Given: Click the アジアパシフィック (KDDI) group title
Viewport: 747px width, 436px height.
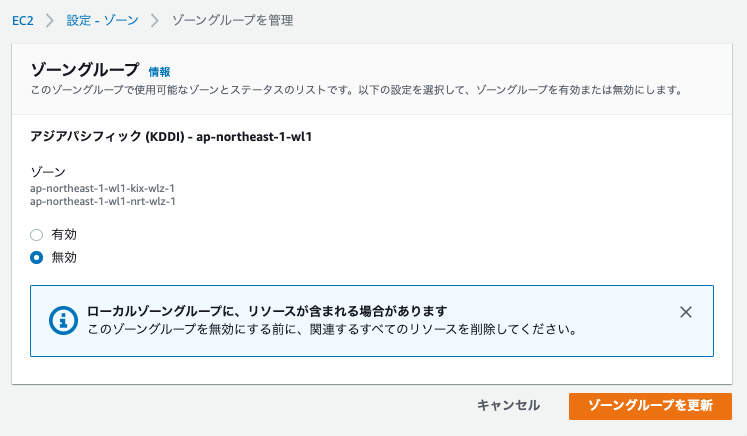Looking at the screenshot, I should coord(171,137).
